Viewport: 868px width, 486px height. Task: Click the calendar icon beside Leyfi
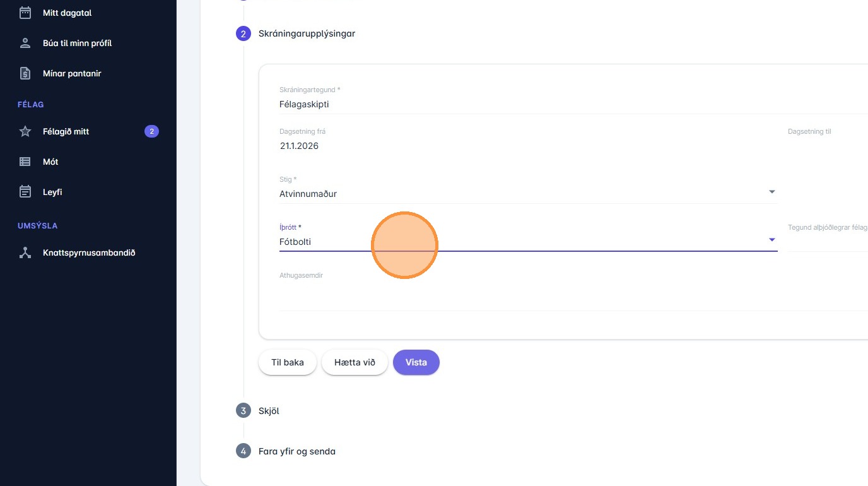25,192
